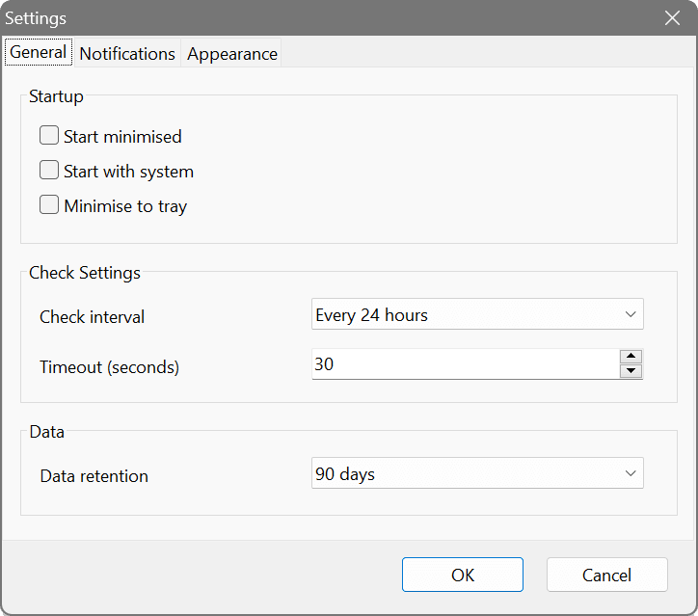Open the Check interval dropdown
Screen dimensions: 698x616
tap(477, 314)
